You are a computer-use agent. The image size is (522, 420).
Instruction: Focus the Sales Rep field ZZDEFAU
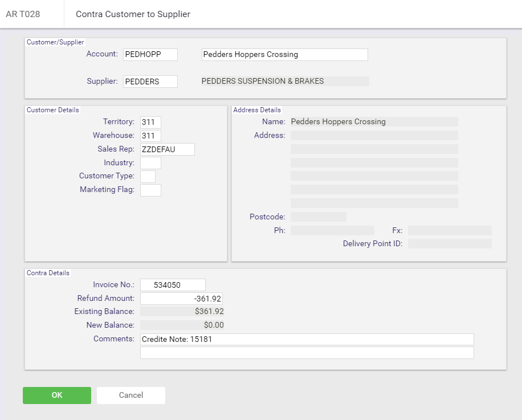(167, 149)
